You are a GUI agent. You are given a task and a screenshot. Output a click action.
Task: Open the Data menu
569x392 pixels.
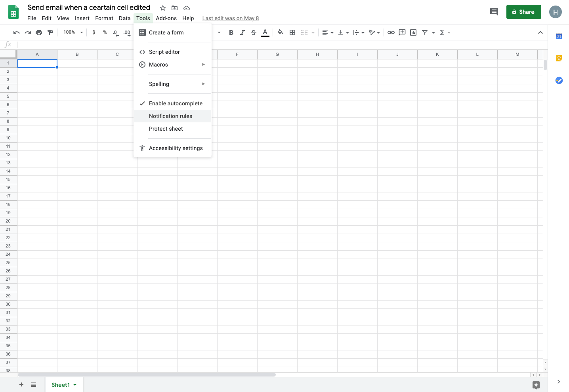point(124,18)
